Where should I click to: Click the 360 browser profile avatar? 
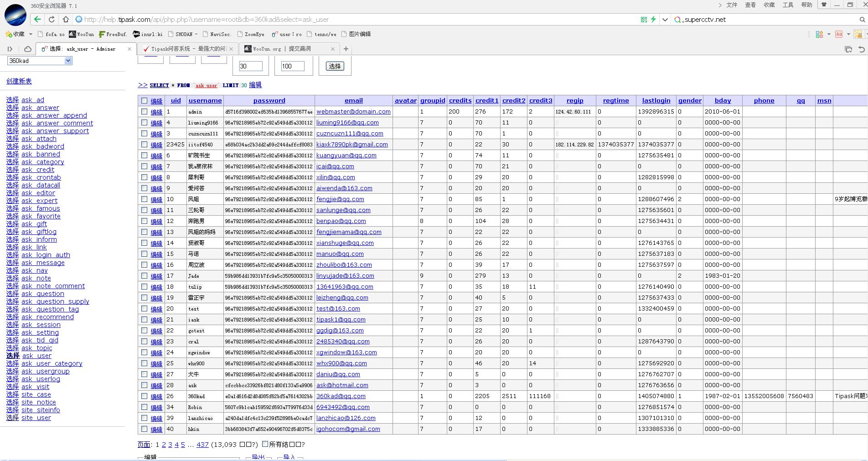(x=15, y=15)
